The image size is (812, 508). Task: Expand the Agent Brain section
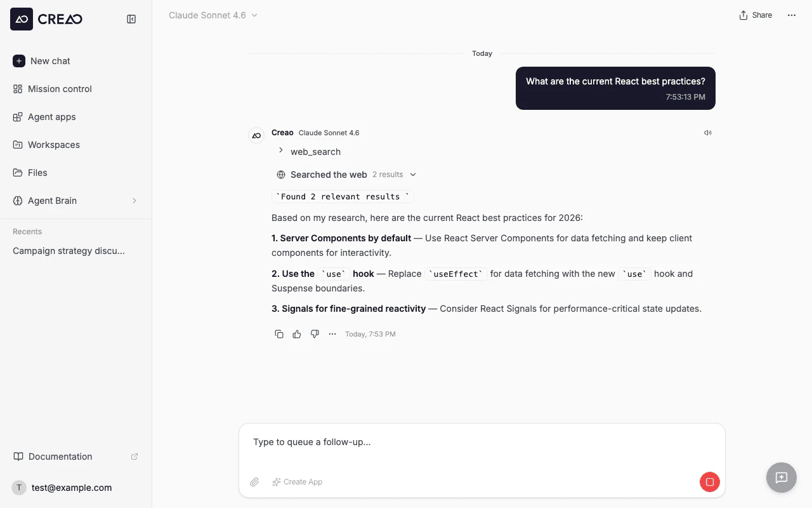pyautogui.click(x=53, y=200)
